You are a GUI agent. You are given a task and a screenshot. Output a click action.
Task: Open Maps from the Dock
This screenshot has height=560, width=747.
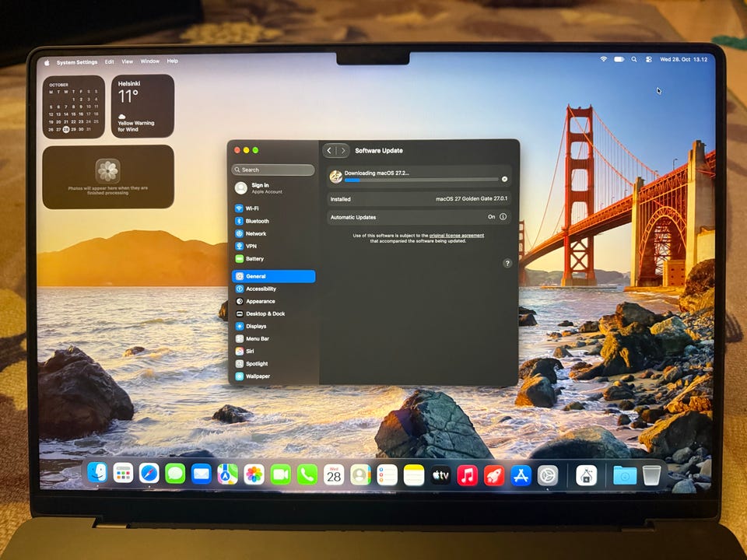228,474
